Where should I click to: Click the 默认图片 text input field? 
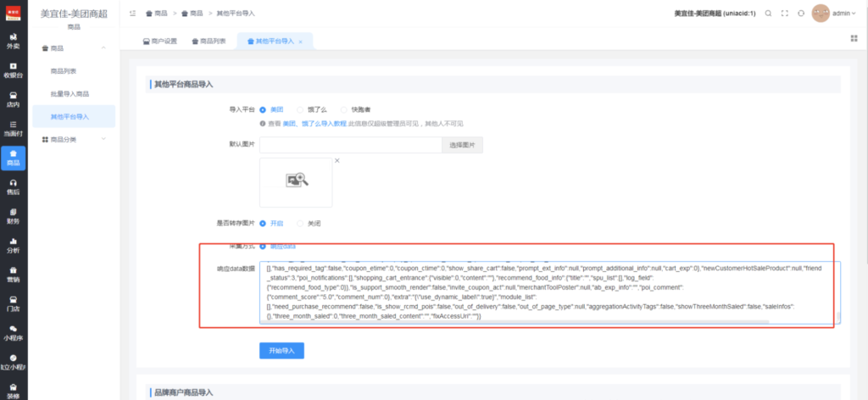point(350,145)
